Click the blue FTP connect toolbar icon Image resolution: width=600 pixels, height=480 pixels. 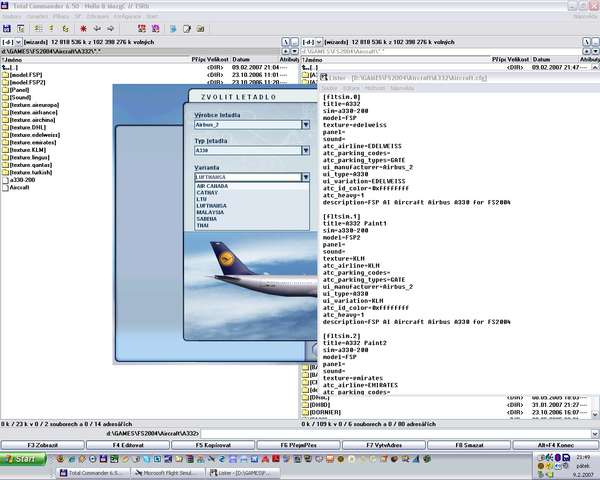[x=173, y=29]
